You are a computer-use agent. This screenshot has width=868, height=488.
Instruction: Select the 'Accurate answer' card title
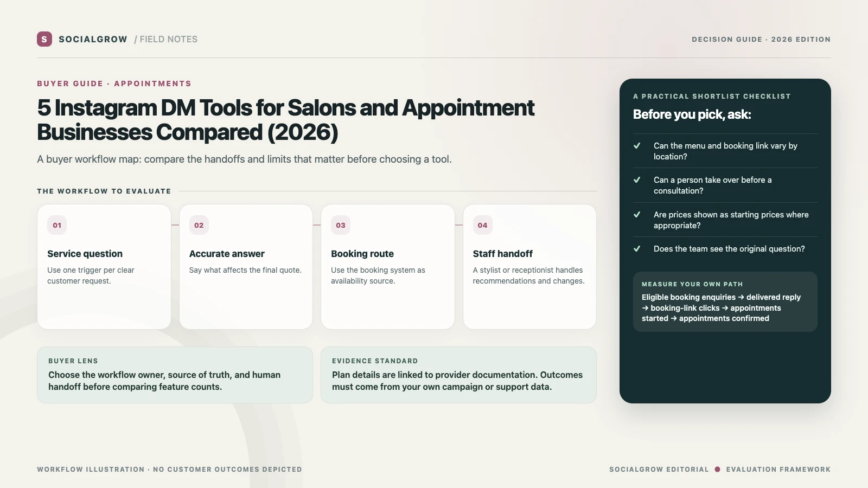click(227, 254)
